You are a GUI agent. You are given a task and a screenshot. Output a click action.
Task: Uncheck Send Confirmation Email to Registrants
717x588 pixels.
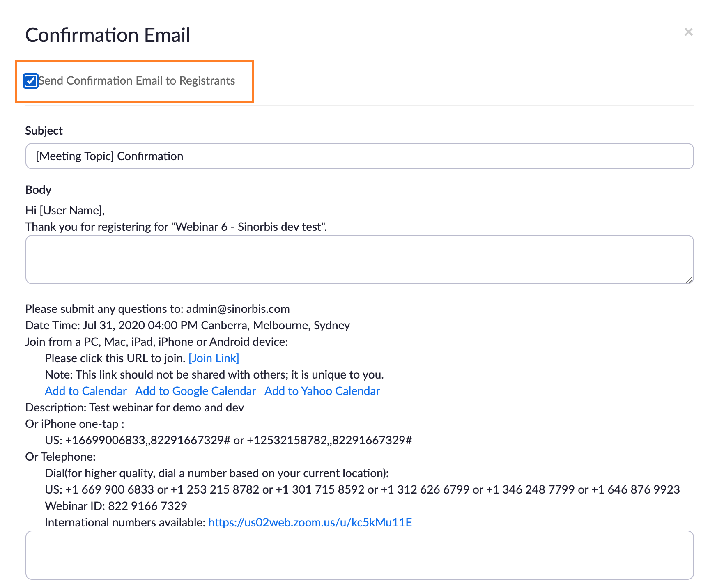30,81
